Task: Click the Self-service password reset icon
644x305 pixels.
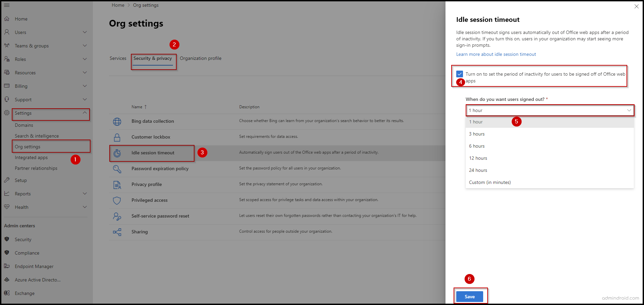Action: [x=117, y=216]
